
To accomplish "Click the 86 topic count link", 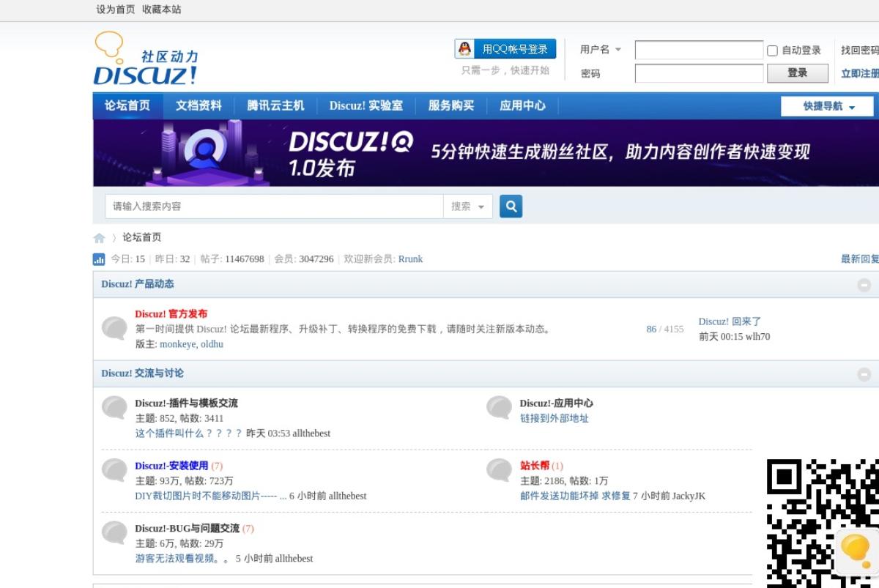I will point(651,330).
